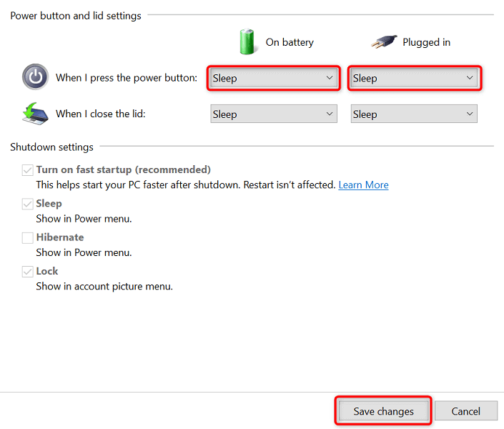Viewport: 504px width, 429px height.
Task: Click the power plug icon
Action: pos(383,42)
